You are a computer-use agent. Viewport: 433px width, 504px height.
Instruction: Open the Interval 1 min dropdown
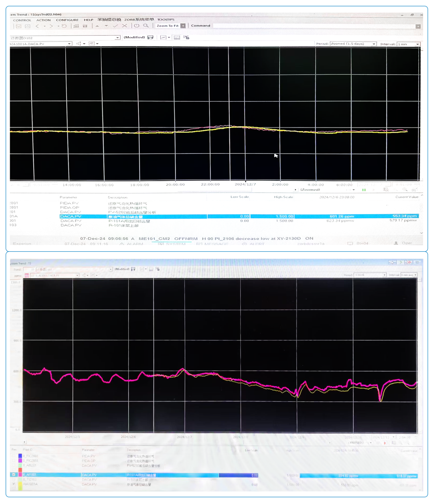point(417,44)
